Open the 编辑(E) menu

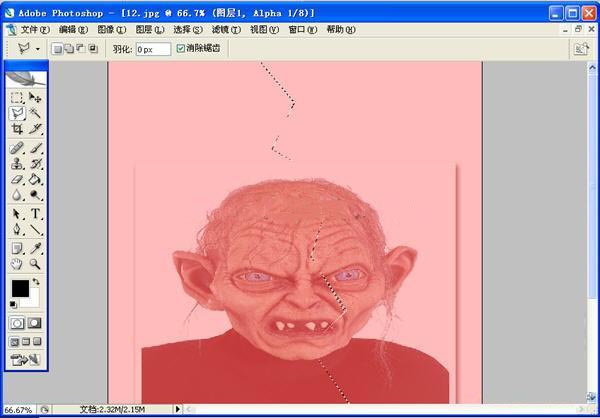pos(73,30)
